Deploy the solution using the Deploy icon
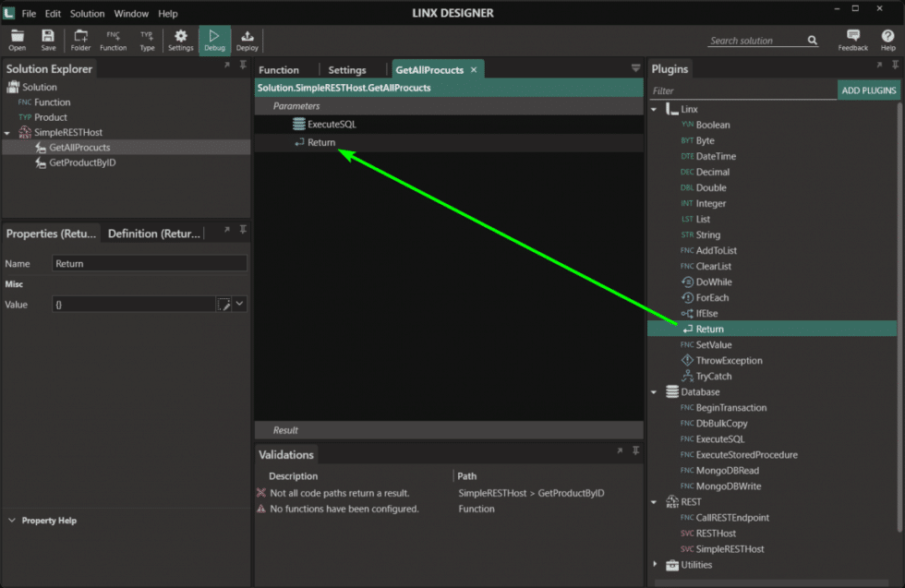 (247, 41)
